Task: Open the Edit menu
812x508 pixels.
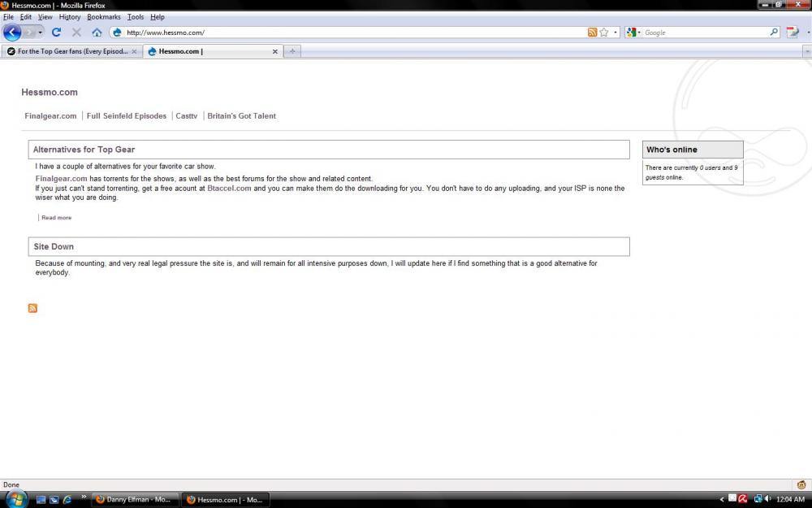Action: point(26,16)
